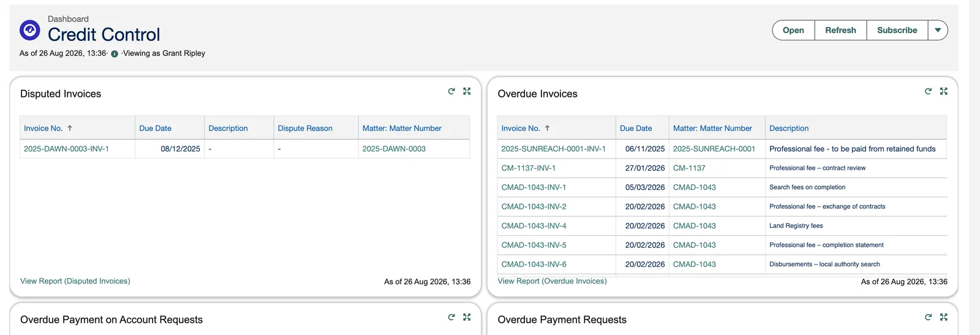
Task: Open the dropdown arrow next to Subscribe
Action: [x=938, y=30]
